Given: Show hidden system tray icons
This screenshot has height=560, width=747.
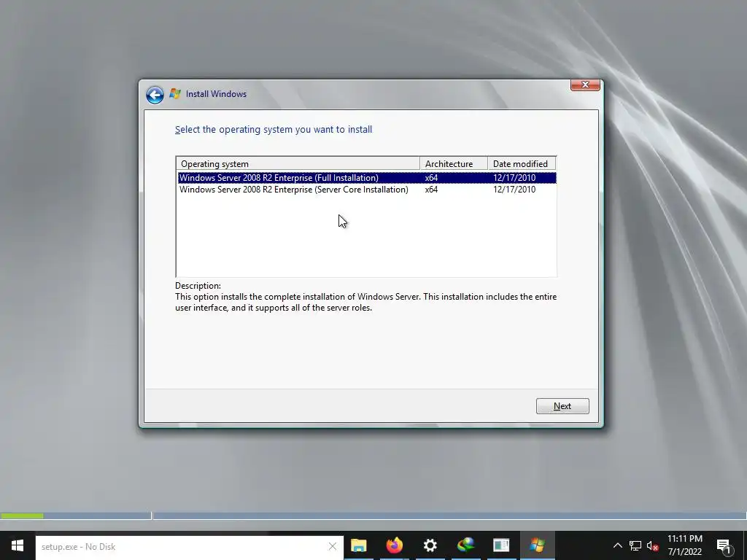Looking at the screenshot, I should tap(617, 545).
